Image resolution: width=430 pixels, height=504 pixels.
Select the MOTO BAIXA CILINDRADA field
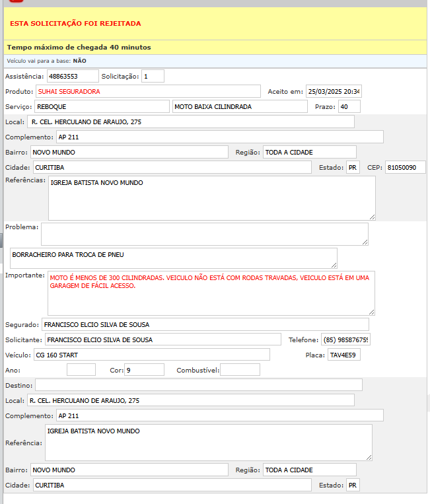tap(240, 106)
